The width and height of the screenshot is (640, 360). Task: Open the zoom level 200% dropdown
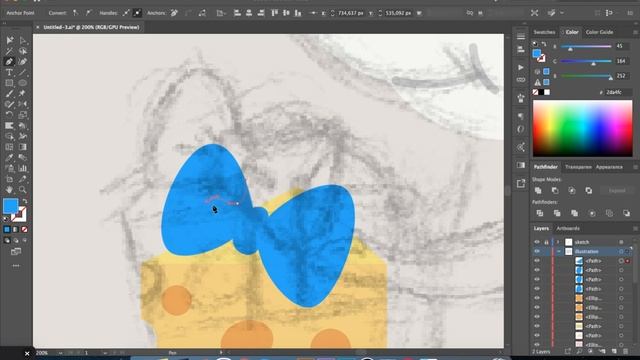coord(60,353)
